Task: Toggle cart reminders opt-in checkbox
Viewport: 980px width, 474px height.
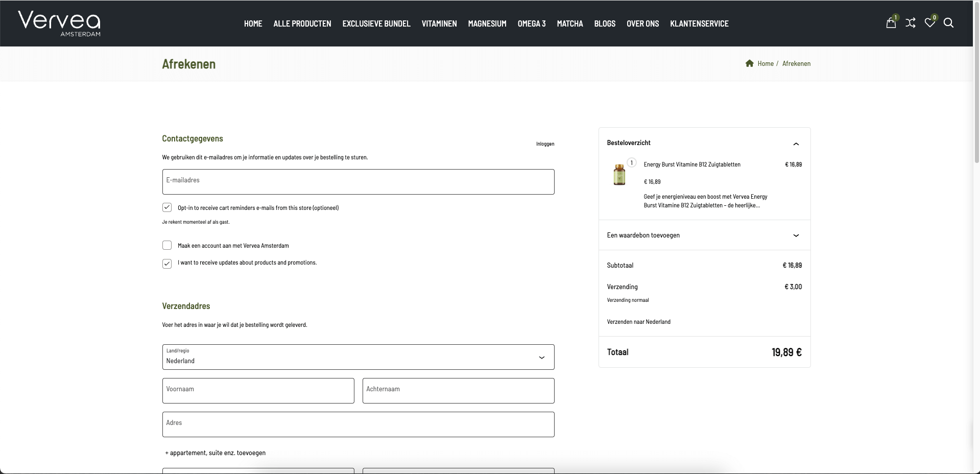Action: 167,207
